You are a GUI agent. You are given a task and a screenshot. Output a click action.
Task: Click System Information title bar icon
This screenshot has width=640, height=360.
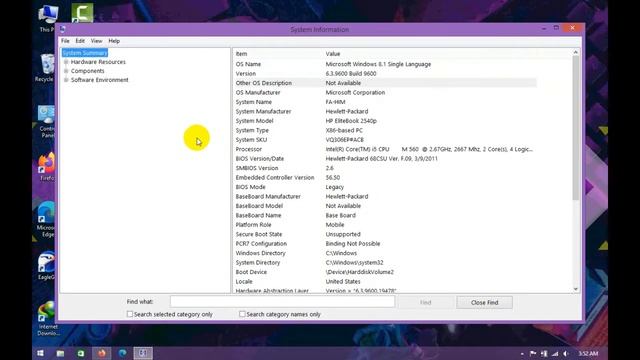62,29
